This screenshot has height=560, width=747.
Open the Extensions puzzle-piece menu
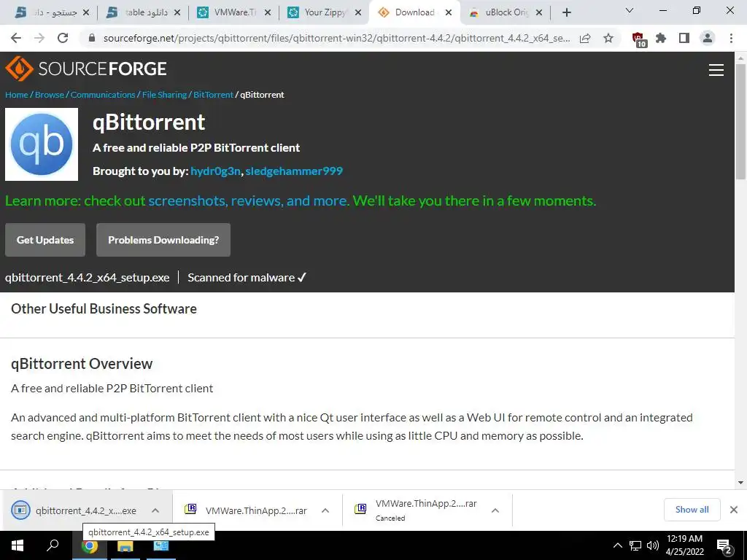[x=661, y=38]
